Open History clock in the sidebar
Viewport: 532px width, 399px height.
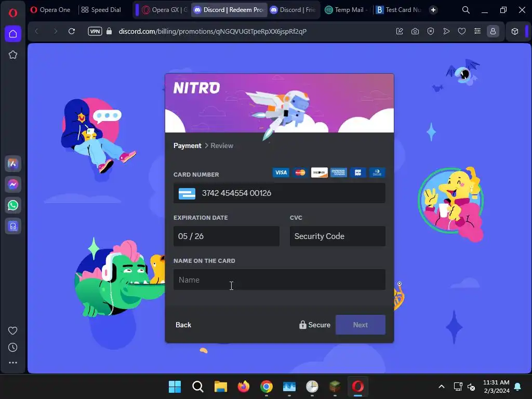(x=13, y=347)
